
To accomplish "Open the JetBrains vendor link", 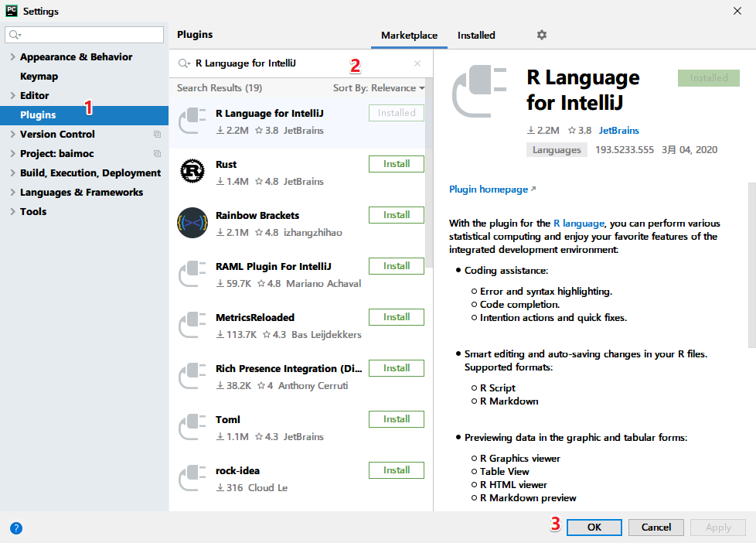I will (x=618, y=130).
